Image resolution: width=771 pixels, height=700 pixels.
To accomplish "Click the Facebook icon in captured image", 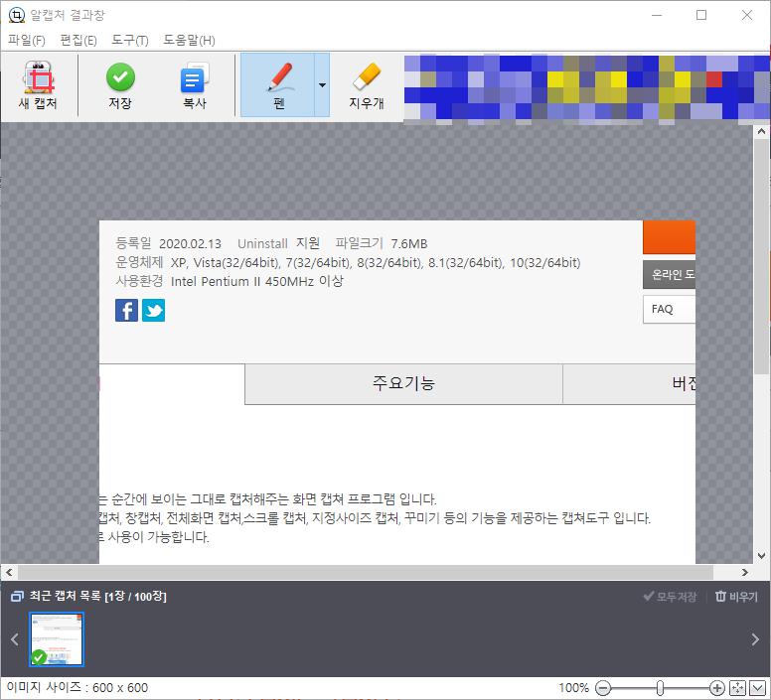I will (x=127, y=310).
